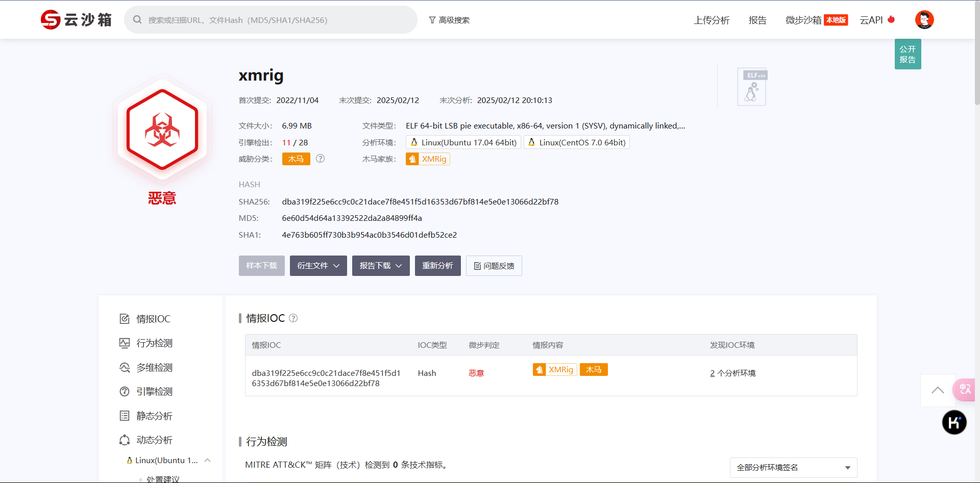The width and height of the screenshot is (980, 483).
Task: Click the ELF file type thumbnail
Action: (752, 87)
